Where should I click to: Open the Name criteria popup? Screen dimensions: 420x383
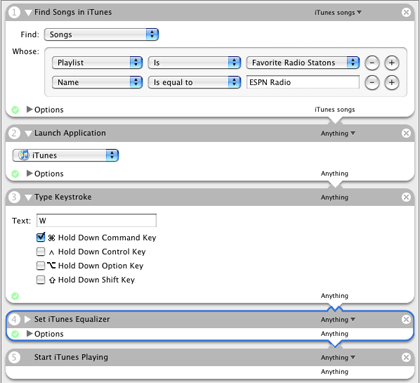pos(97,82)
